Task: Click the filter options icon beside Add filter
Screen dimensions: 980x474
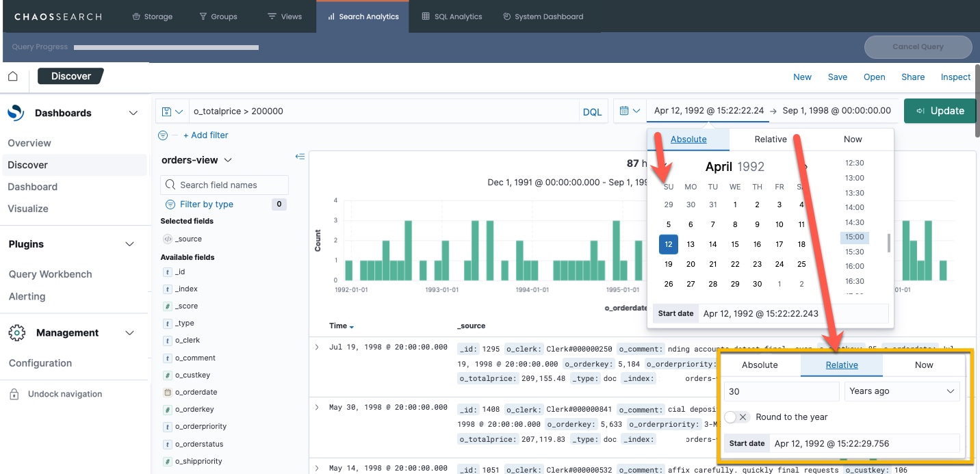Action: [x=163, y=135]
